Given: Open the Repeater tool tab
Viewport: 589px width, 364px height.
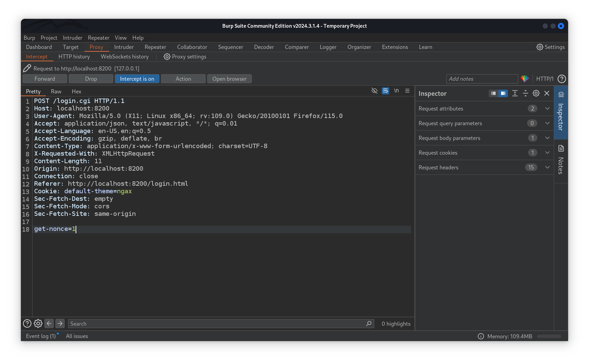Looking at the screenshot, I should pyautogui.click(x=155, y=47).
